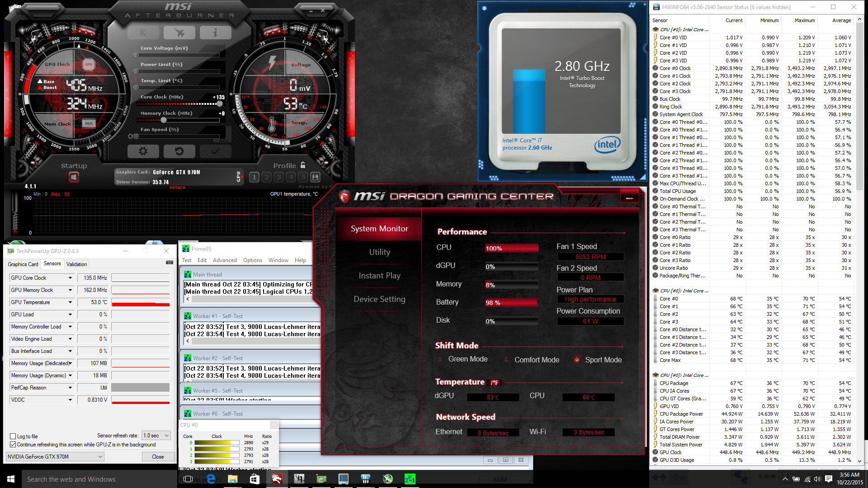
Task: Open Task View on the taskbar
Action: (x=188, y=479)
